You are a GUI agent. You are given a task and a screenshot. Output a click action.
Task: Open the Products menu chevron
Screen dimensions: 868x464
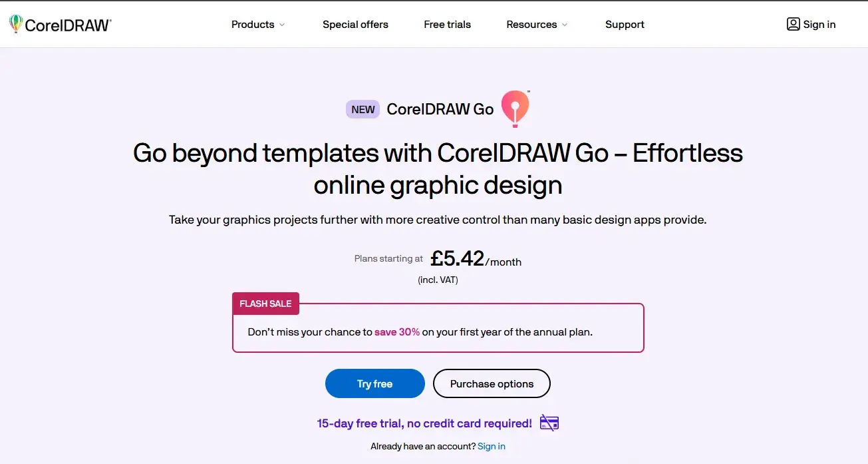pyautogui.click(x=281, y=25)
